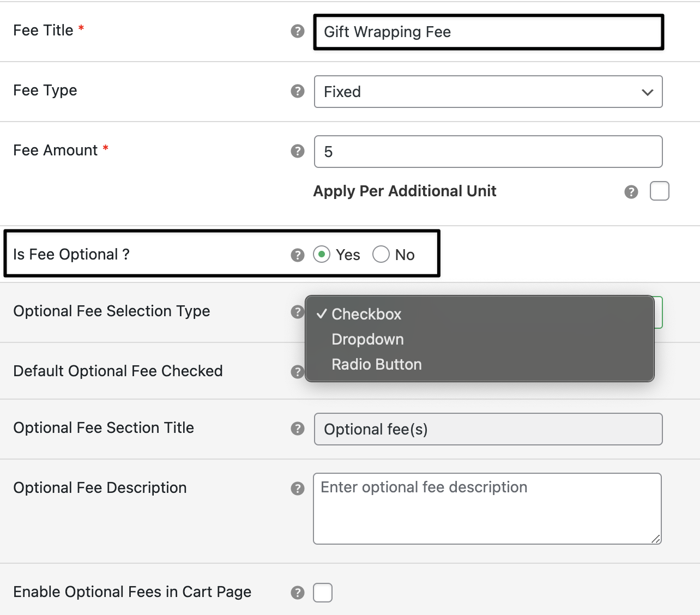Click help icon next to Is Fee Optional
The height and width of the screenshot is (615, 700).
(297, 255)
